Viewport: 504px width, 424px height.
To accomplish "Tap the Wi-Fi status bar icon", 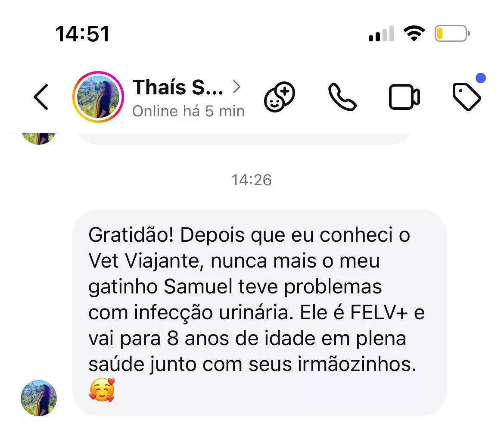I will click(x=414, y=33).
